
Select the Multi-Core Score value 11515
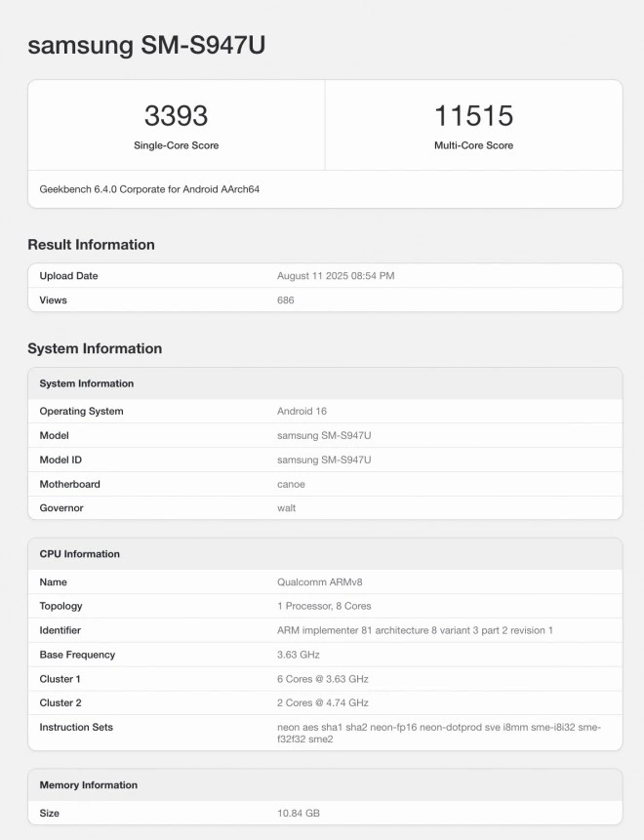click(473, 116)
